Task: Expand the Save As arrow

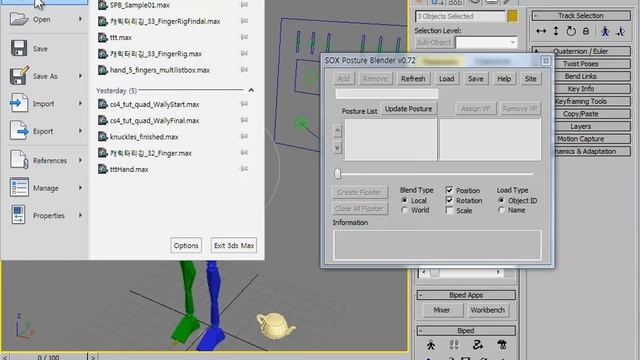Action: tap(80, 76)
